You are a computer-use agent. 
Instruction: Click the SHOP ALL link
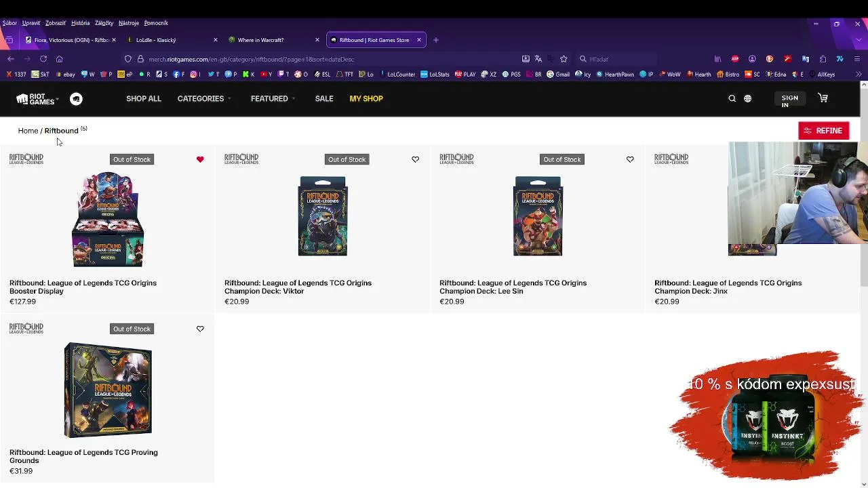pos(144,99)
